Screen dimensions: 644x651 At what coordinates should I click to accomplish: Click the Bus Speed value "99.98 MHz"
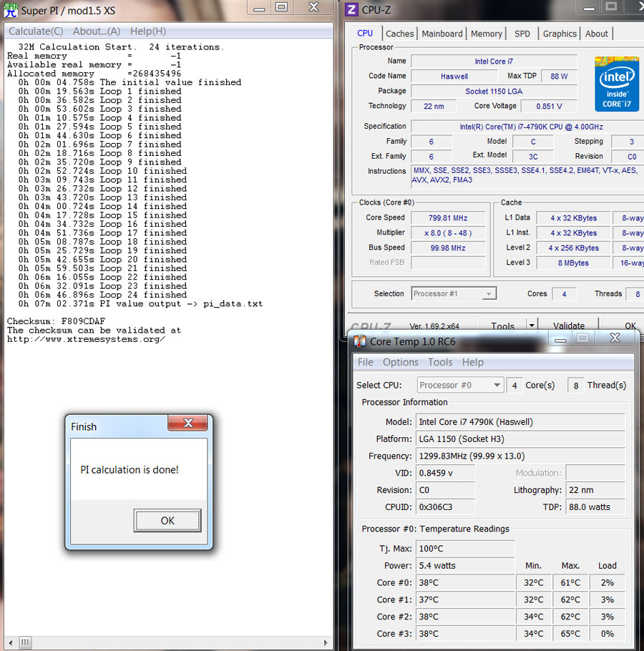(x=448, y=248)
